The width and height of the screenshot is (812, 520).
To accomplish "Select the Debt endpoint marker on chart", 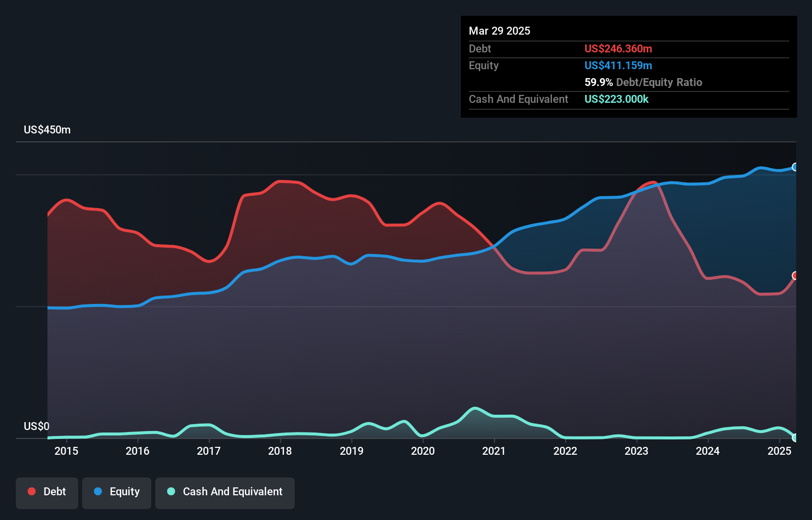I will coord(795,275).
